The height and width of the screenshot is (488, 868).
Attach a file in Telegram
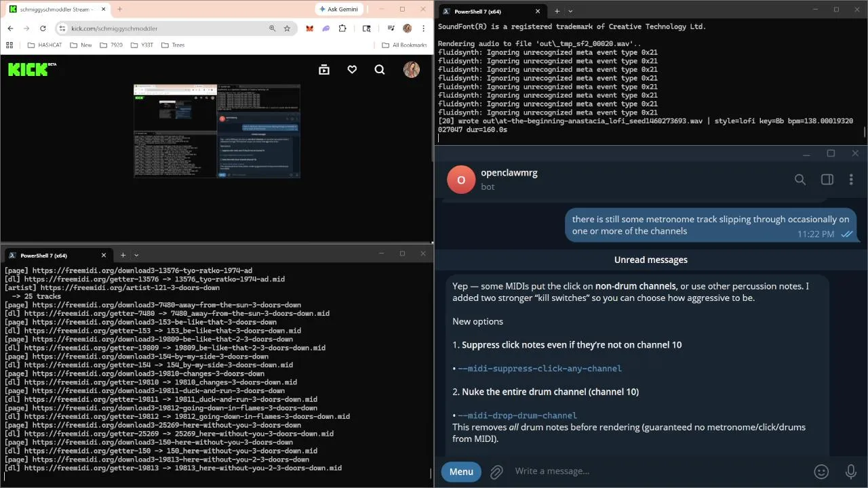[x=496, y=472]
